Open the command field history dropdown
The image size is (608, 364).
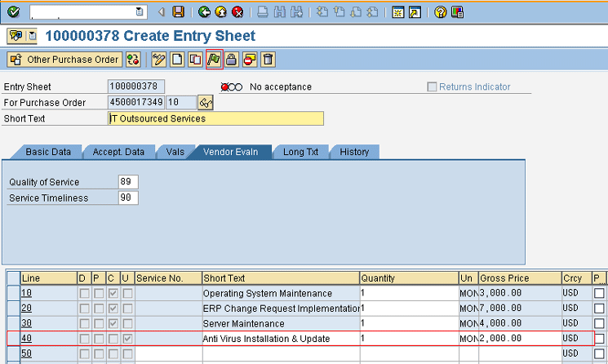tap(140, 12)
